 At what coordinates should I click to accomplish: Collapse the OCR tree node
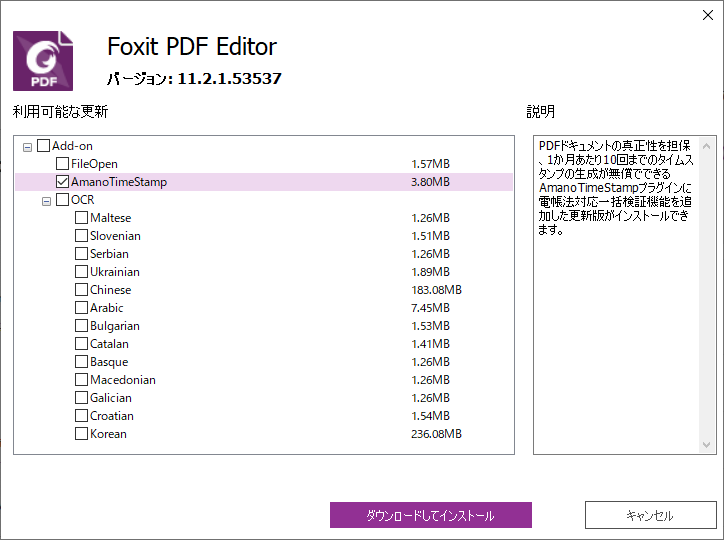point(46,201)
